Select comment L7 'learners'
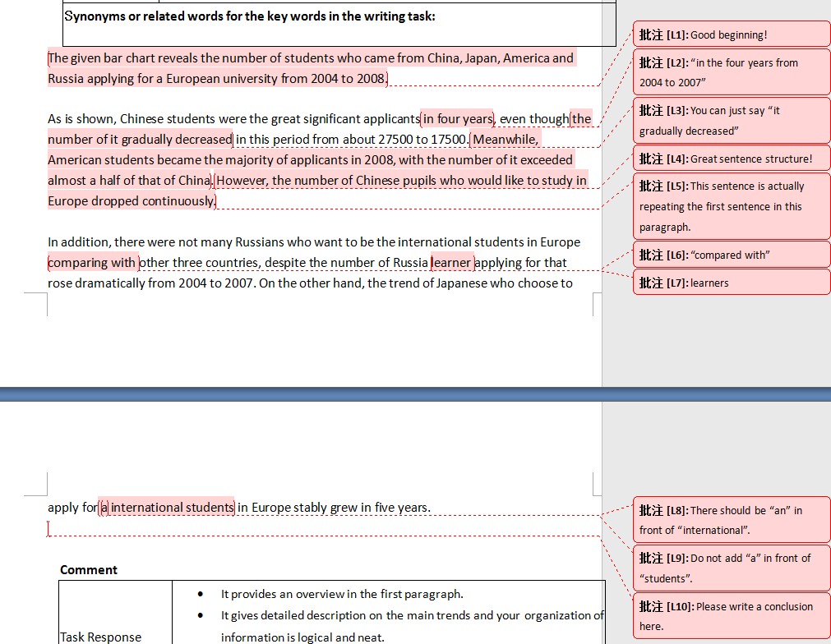Image resolution: width=831 pixels, height=644 pixels. [x=732, y=283]
